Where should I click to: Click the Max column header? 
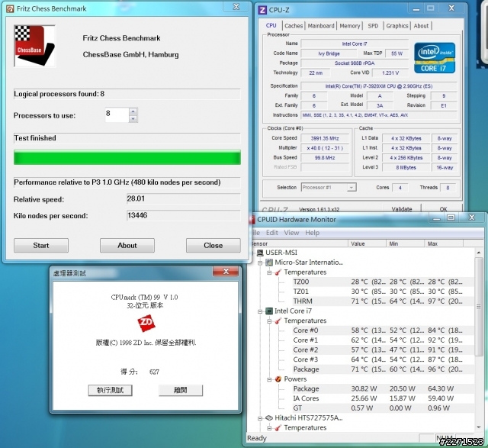444,243
